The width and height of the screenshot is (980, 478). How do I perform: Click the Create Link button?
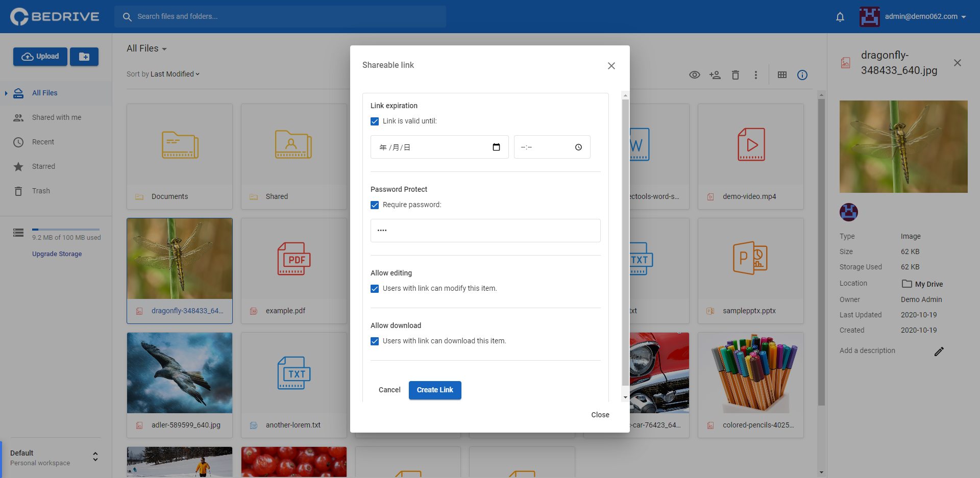tap(435, 390)
